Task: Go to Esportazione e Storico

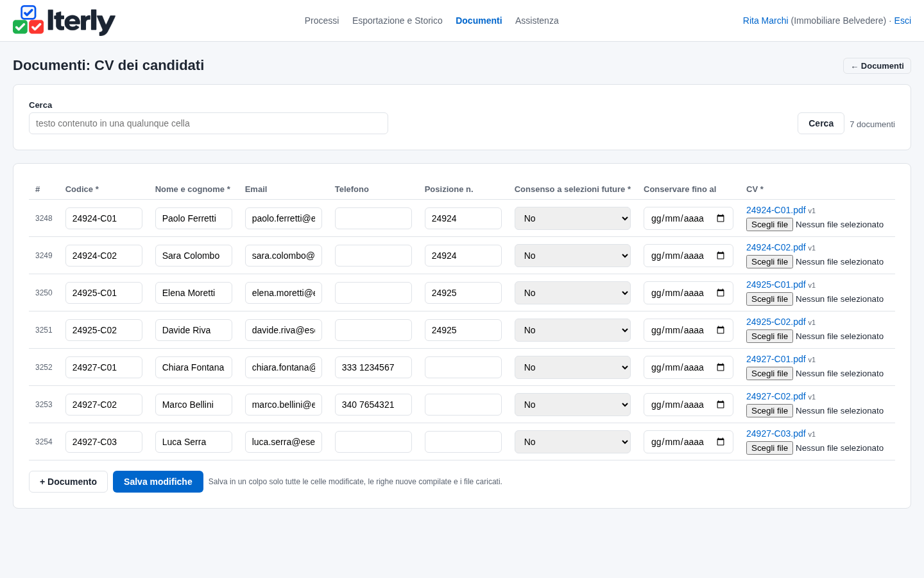Action: pyautogui.click(x=397, y=21)
